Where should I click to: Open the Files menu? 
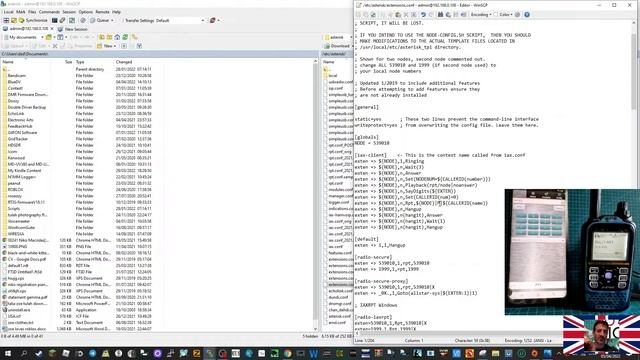[32, 12]
